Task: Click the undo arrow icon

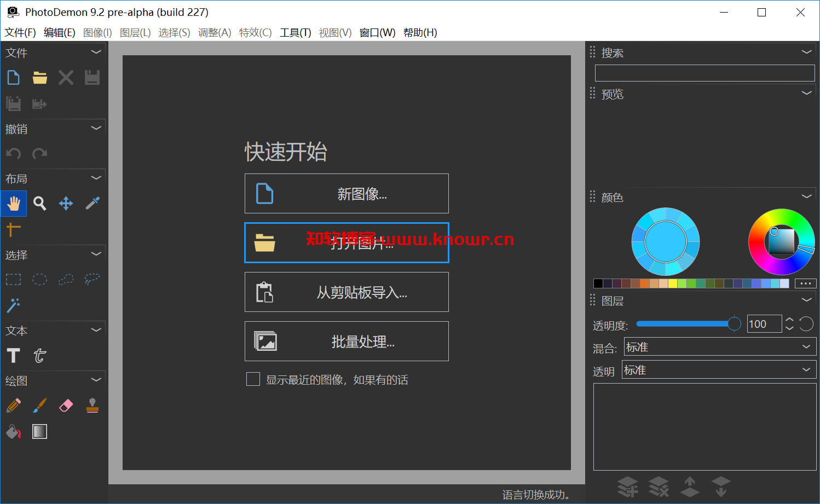Action: tap(14, 154)
